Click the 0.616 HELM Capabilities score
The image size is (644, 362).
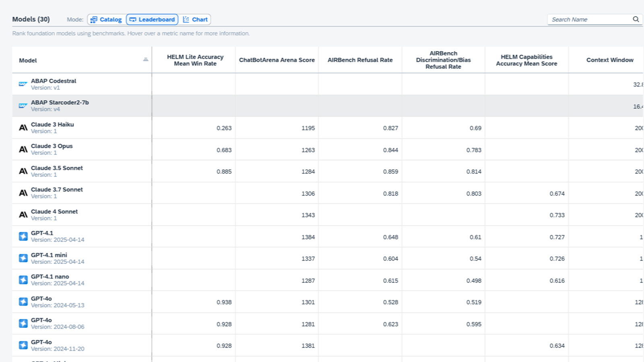[x=557, y=281]
